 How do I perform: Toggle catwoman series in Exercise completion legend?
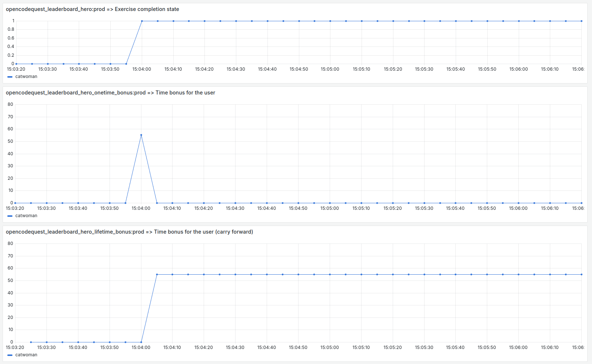(26, 77)
